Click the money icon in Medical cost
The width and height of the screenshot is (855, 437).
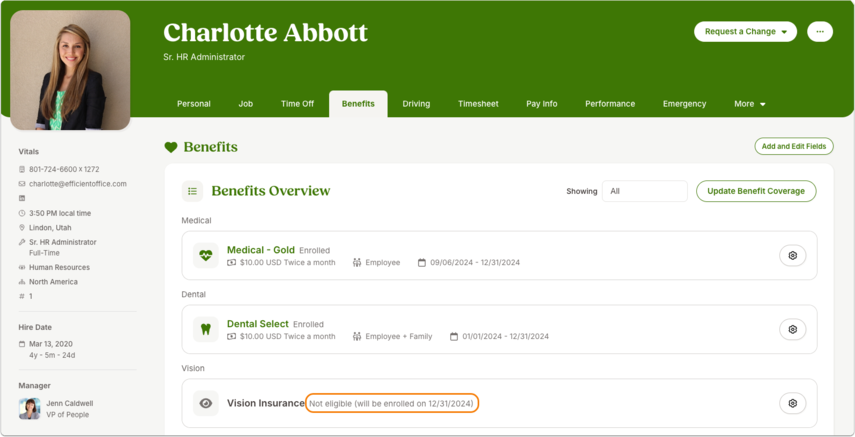click(231, 263)
